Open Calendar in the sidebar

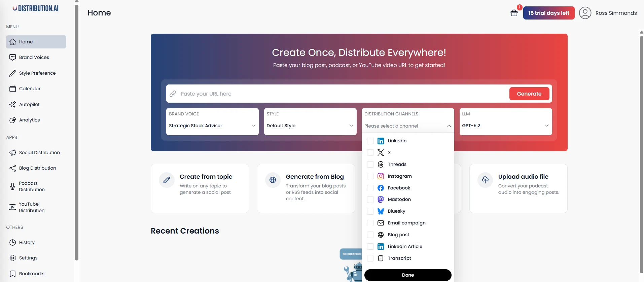coord(36,89)
